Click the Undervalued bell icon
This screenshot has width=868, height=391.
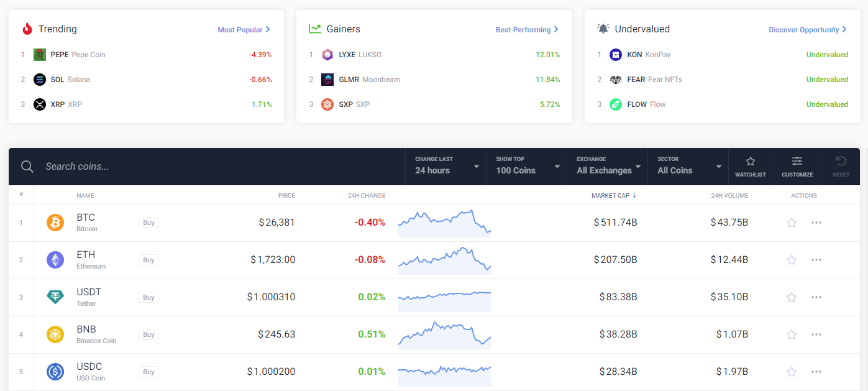tap(603, 29)
